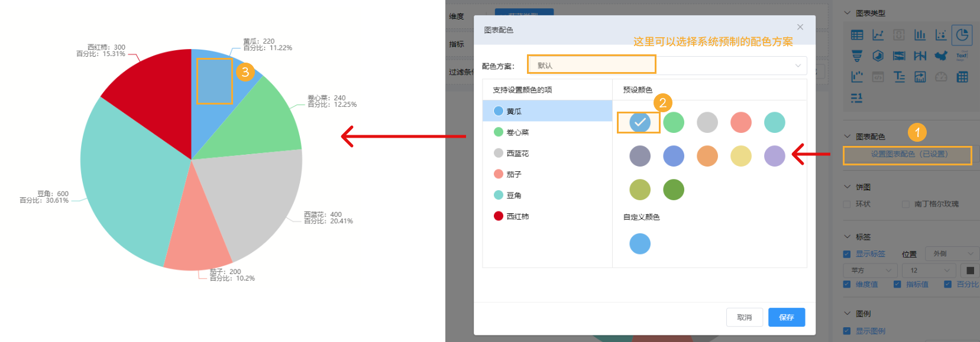Pick the light green preset color

pos(674,122)
